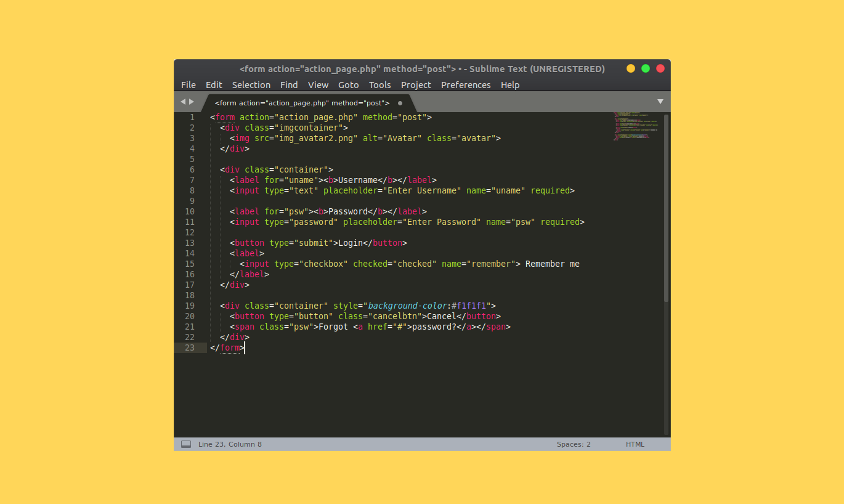This screenshot has height=504, width=844.
Task: Open the Tools menu
Action: tap(380, 85)
